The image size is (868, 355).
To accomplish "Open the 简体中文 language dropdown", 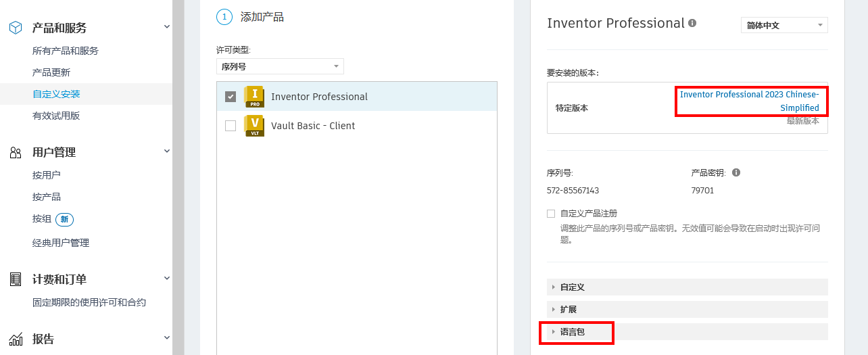I will point(784,25).
